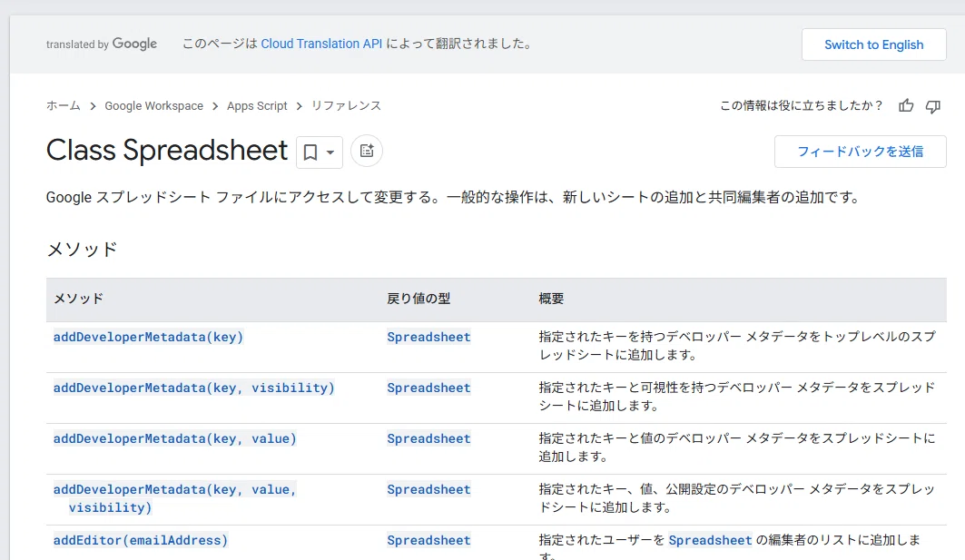Click the bookmark icon beside Class Spreadsheet

click(310, 152)
